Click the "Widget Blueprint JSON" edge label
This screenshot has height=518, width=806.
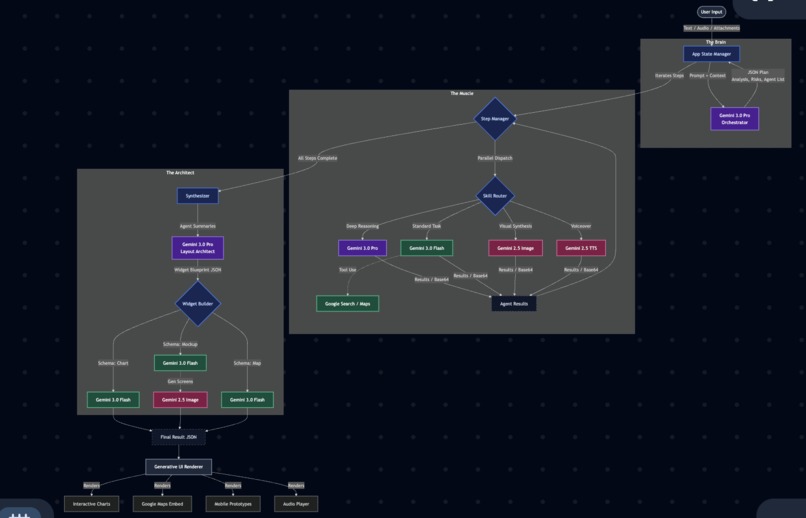click(x=197, y=270)
